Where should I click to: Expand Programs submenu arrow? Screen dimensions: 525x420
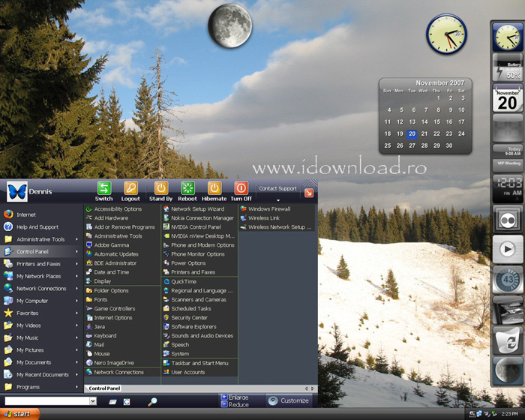(77, 387)
